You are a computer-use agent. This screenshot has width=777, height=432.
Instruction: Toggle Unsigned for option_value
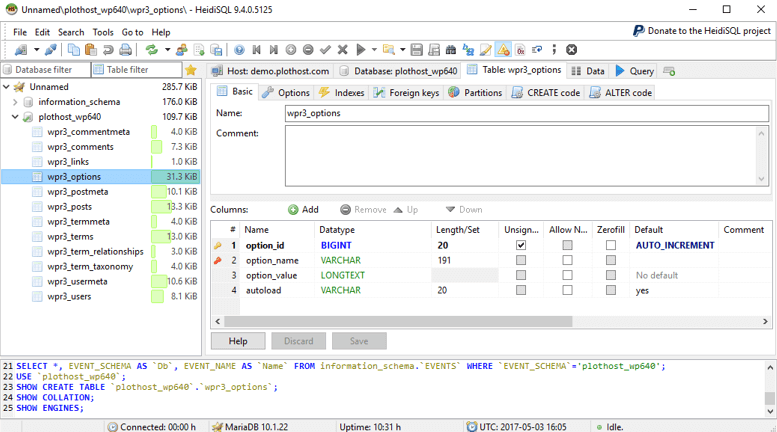click(521, 275)
